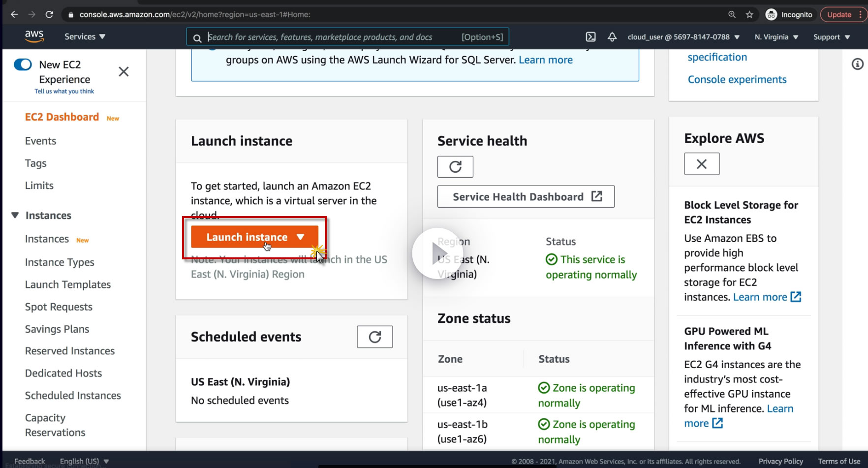Refresh the Scheduled events panel

[375, 337]
